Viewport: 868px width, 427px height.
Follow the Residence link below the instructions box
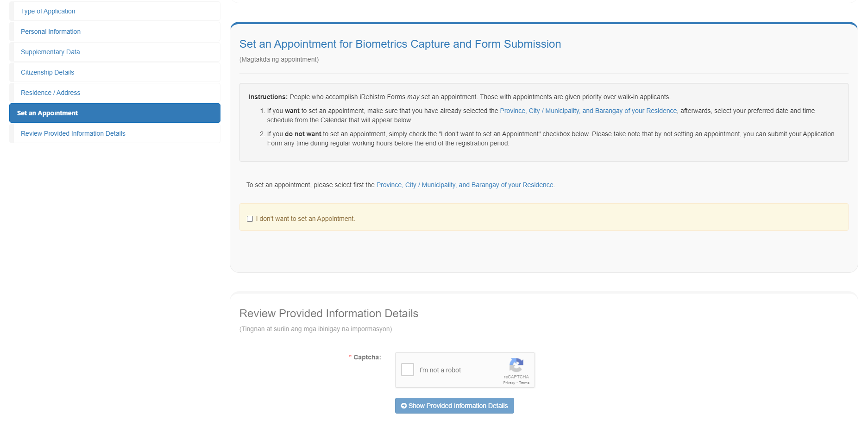[465, 185]
